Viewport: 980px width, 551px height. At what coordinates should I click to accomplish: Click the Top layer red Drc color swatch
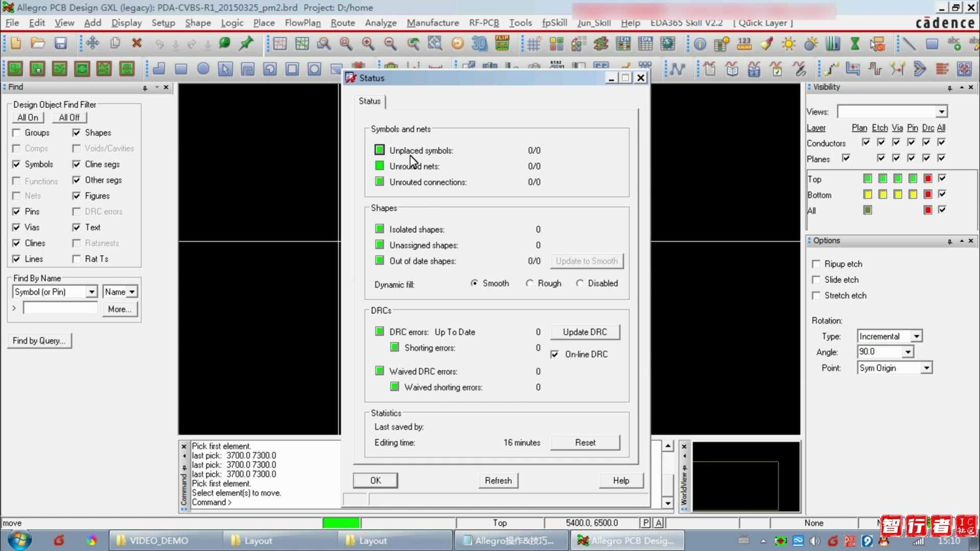927,178
